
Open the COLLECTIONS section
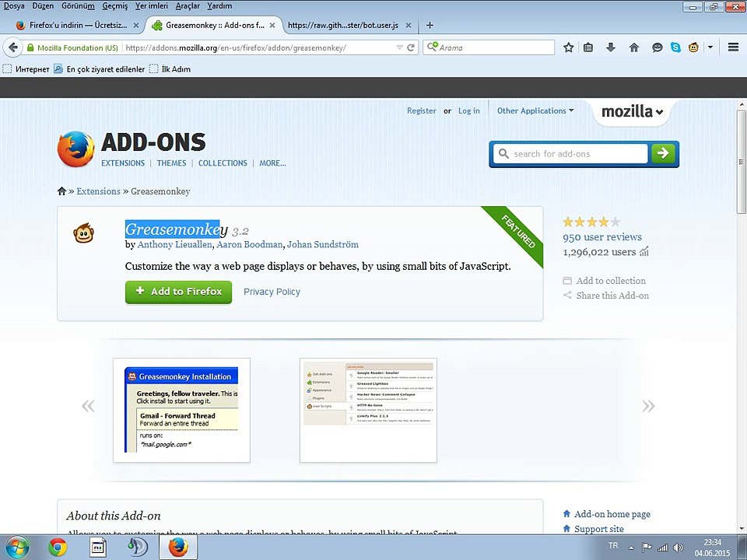(x=223, y=163)
